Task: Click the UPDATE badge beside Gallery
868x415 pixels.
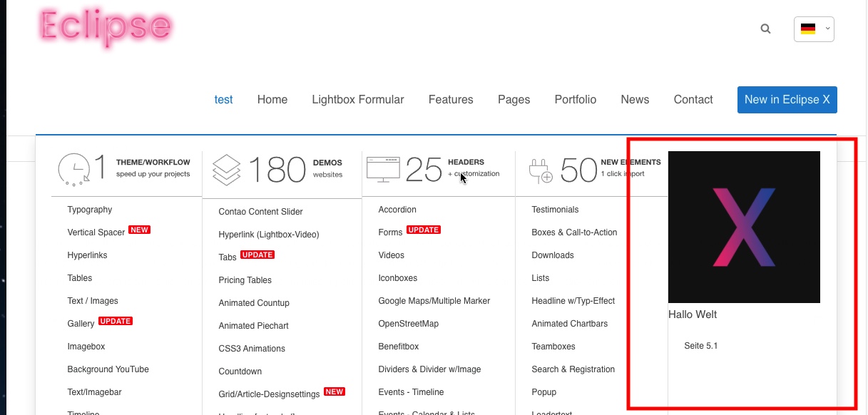Action: click(x=116, y=322)
